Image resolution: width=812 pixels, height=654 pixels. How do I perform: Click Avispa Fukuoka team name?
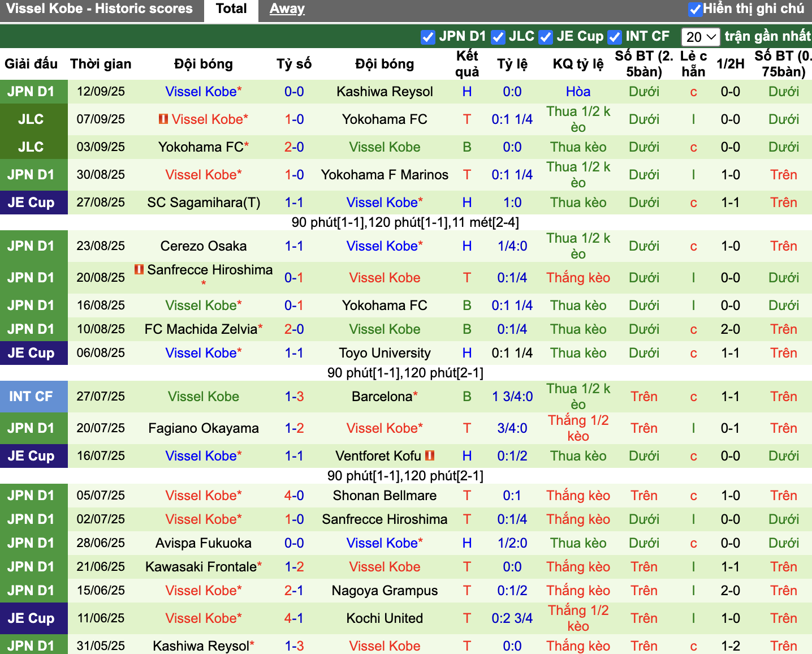click(204, 543)
